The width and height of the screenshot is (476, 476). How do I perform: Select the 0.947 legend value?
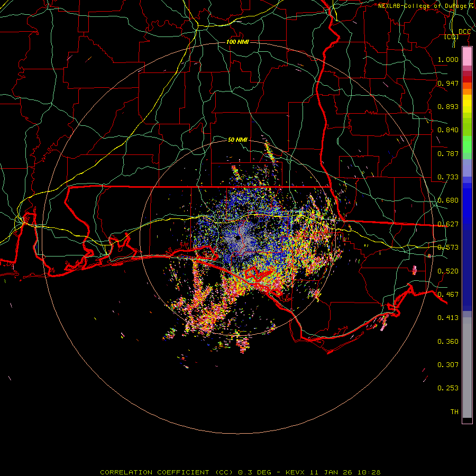448,83
